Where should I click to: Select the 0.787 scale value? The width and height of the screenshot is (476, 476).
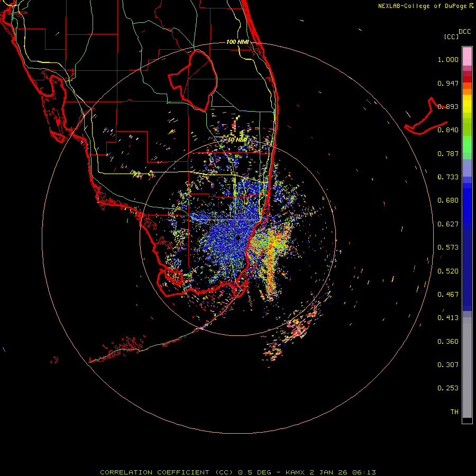[x=448, y=153]
